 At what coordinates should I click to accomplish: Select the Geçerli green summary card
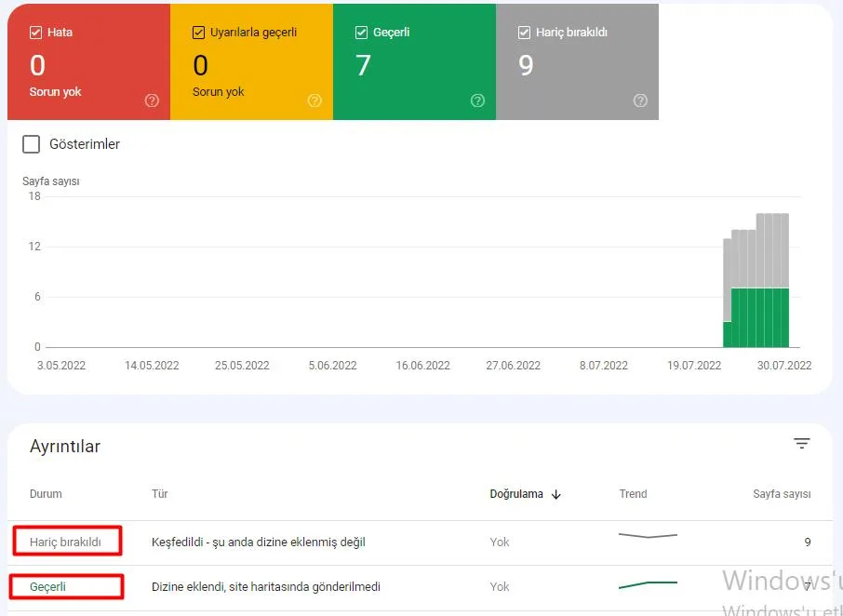click(414, 61)
